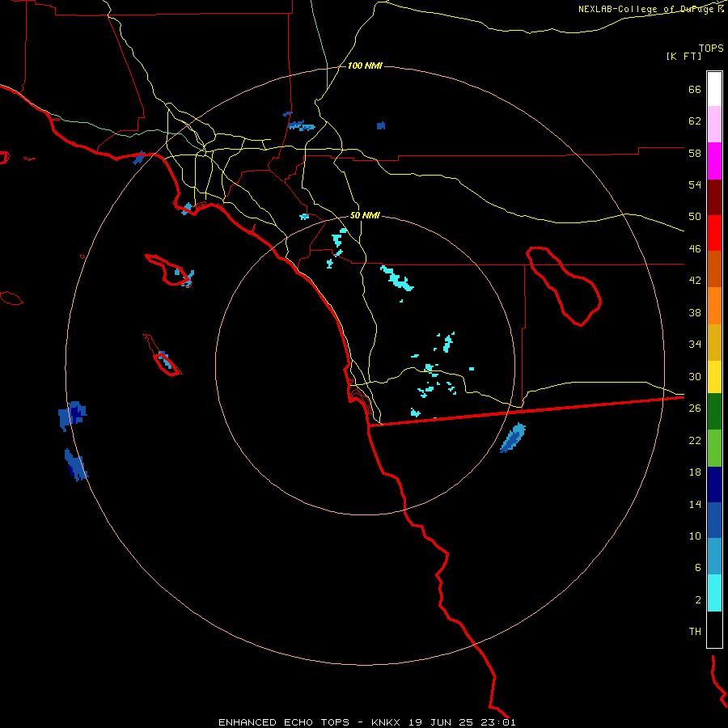Click the navy blue legend swatch

tap(714, 485)
